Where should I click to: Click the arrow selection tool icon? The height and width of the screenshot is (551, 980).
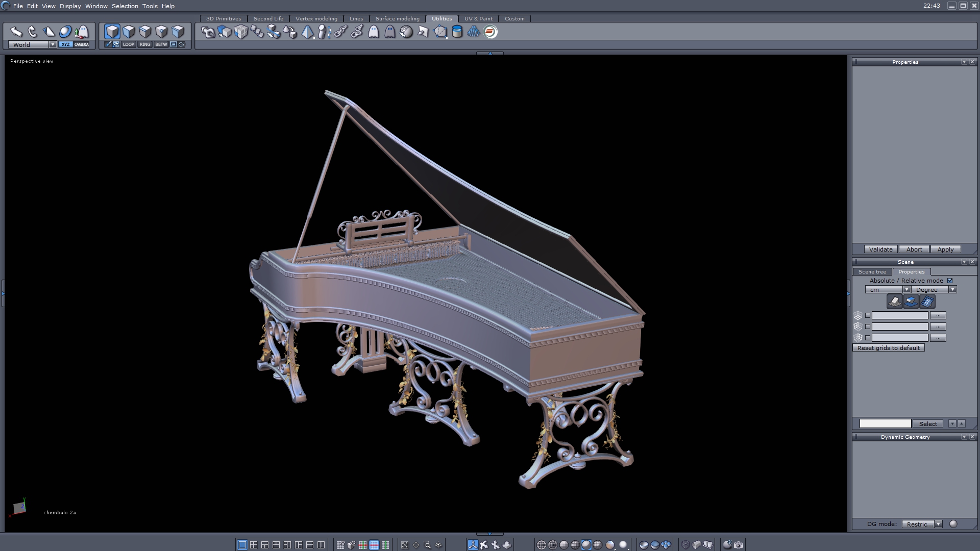tap(16, 32)
